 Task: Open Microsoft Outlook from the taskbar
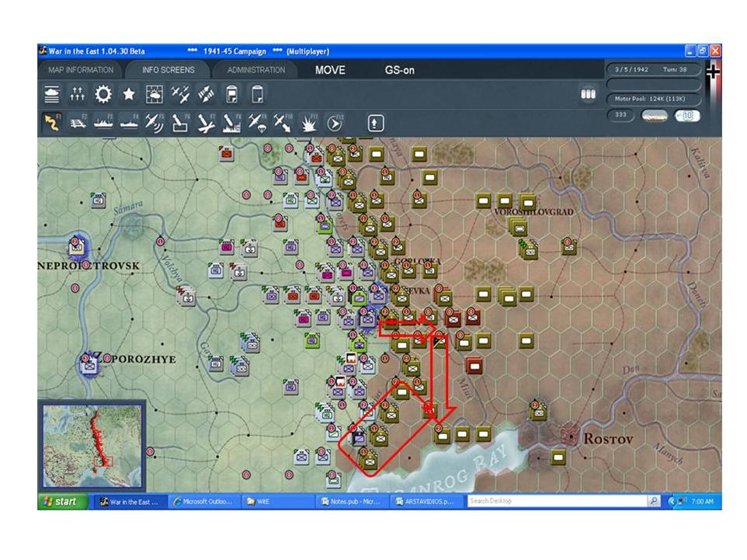click(x=204, y=502)
